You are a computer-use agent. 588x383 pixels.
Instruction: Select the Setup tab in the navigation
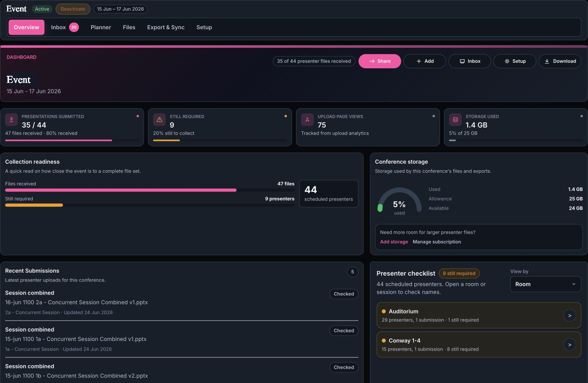point(204,27)
